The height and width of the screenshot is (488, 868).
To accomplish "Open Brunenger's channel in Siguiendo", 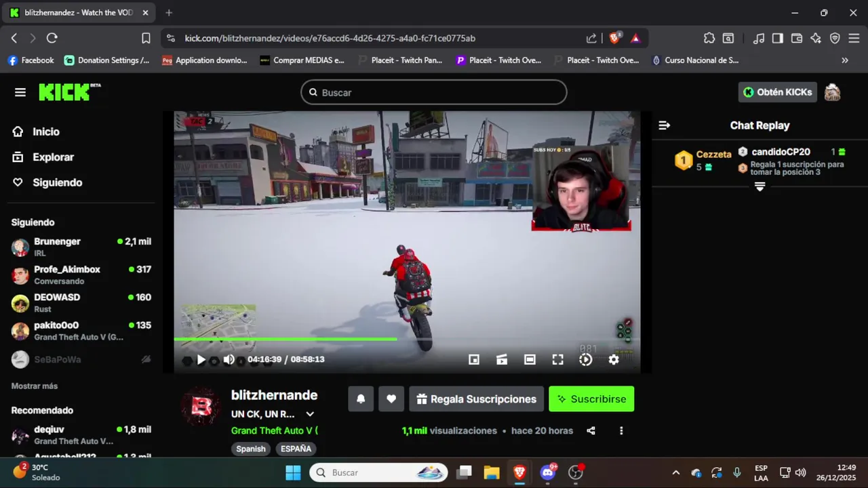I will point(81,247).
